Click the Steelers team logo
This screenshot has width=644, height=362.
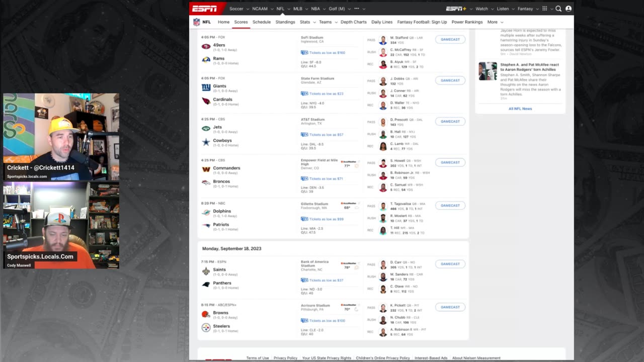click(x=206, y=327)
